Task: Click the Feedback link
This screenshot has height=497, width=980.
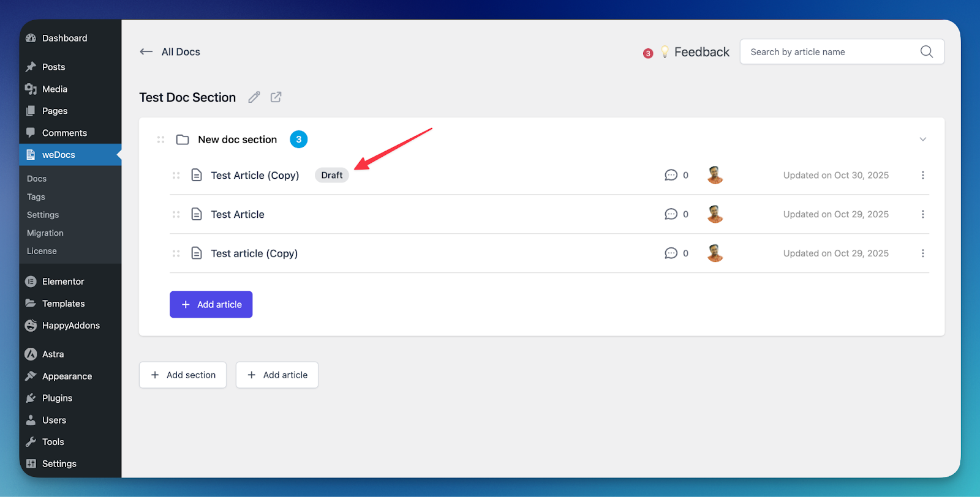Action: (x=701, y=52)
